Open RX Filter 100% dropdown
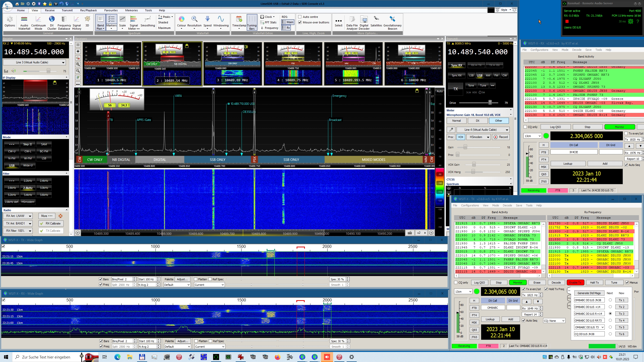Screen dimensions: 644x362 tap(18, 231)
